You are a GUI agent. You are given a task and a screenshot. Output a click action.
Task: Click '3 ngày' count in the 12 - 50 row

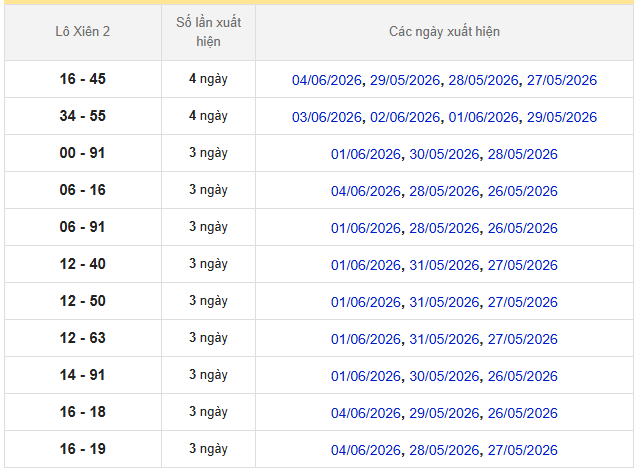(208, 301)
